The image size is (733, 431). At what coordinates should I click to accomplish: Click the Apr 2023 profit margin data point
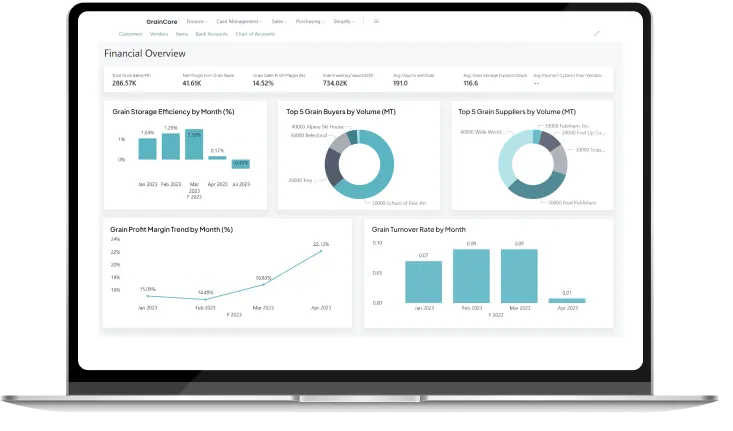click(x=321, y=251)
